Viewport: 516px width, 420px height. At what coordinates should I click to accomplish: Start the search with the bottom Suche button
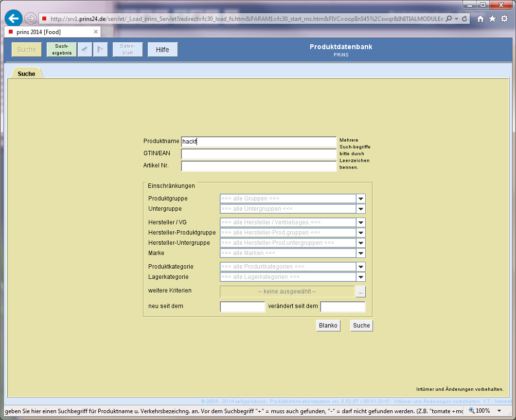click(361, 326)
